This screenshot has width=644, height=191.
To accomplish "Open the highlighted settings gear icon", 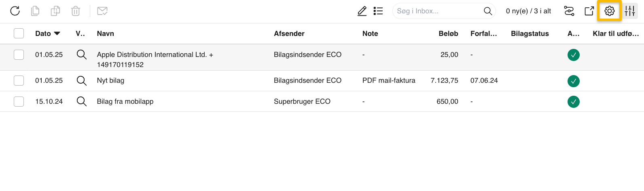I will [610, 11].
